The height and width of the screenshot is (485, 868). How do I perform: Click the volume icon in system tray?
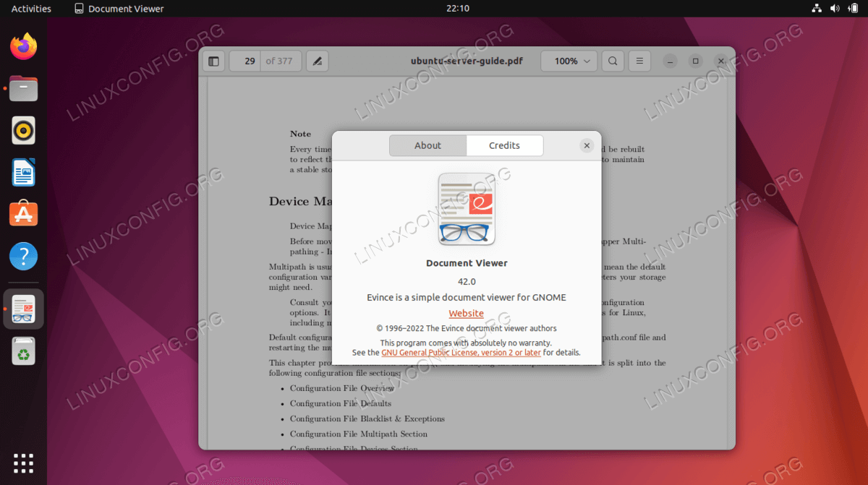(x=835, y=9)
